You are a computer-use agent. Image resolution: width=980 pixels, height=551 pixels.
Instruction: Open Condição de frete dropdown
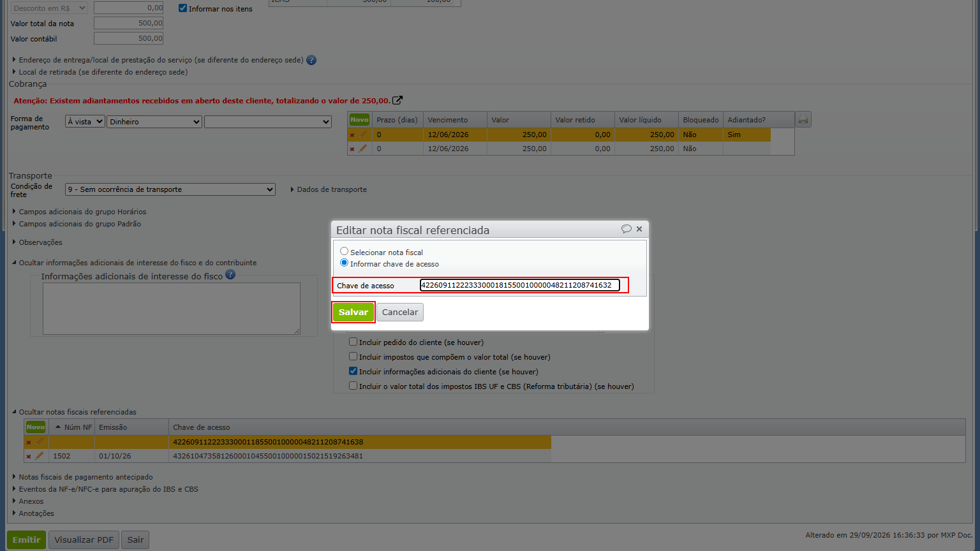point(170,189)
